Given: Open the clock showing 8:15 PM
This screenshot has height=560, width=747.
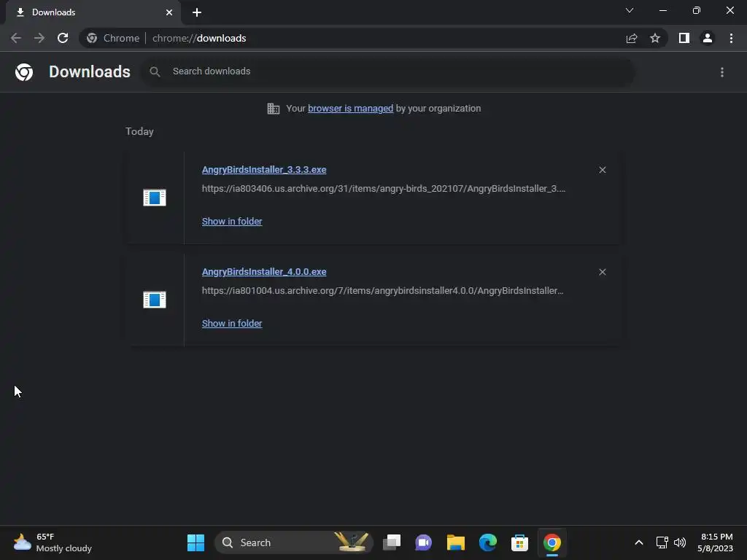Looking at the screenshot, I should [x=715, y=542].
